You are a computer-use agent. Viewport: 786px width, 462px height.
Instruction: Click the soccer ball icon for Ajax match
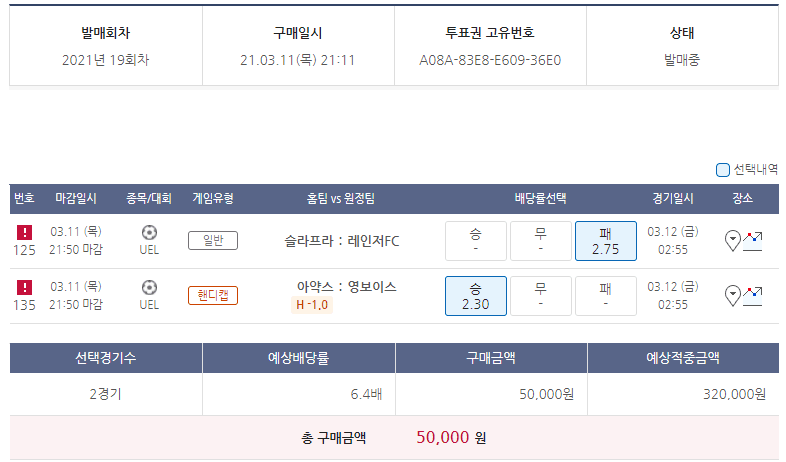(x=149, y=288)
